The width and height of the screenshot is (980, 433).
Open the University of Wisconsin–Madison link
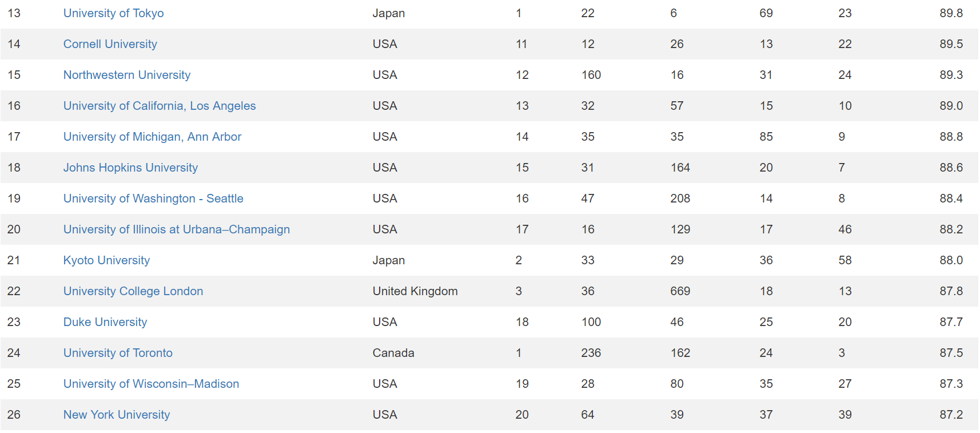tap(151, 384)
